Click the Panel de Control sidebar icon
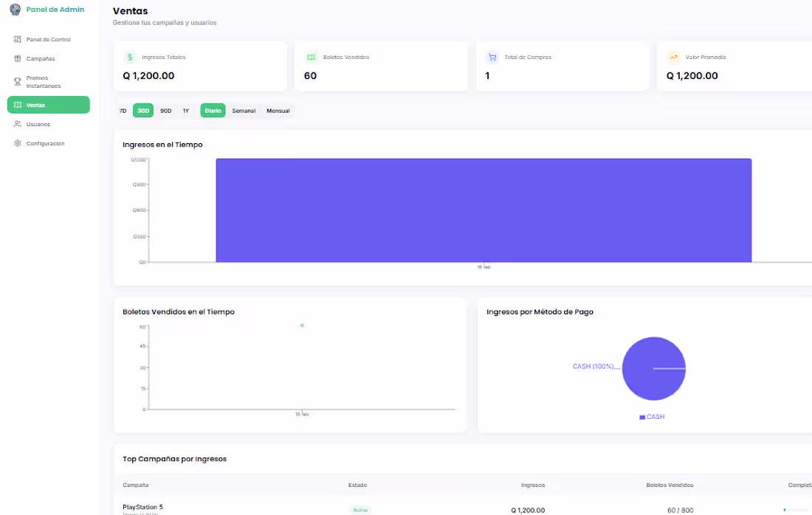The image size is (812, 515). 18,39
